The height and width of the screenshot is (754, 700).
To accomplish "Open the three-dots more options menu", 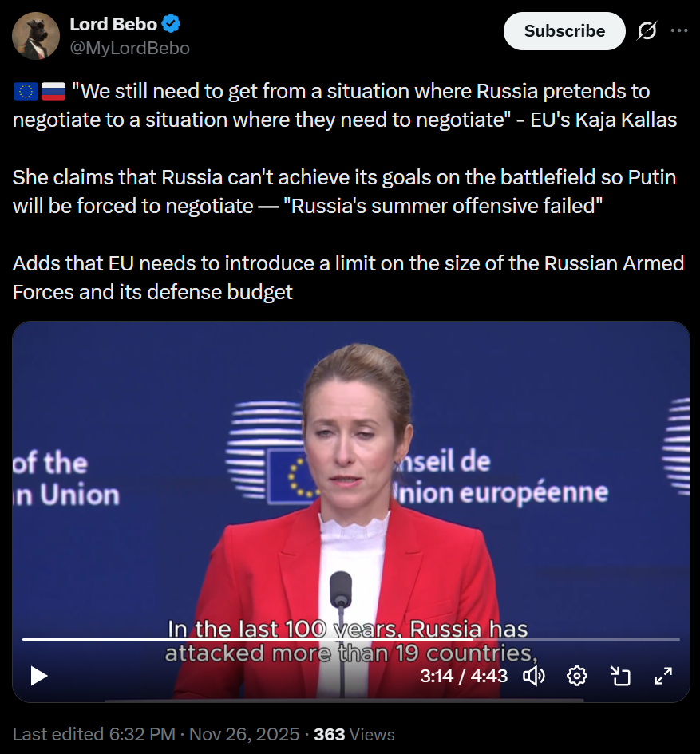I will 678,31.
